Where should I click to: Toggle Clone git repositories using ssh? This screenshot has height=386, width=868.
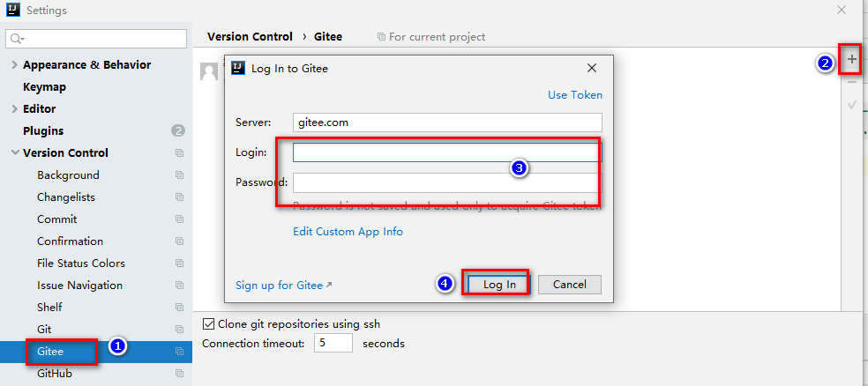(x=209, y=323)
